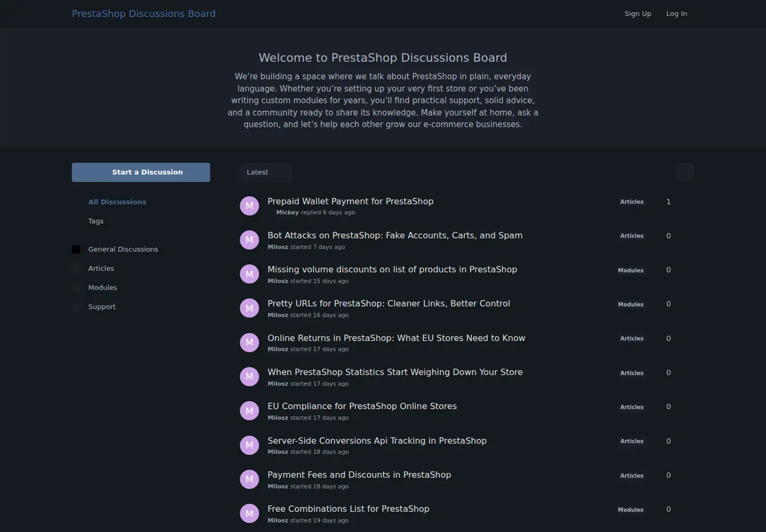Filter by Modules tag in sidebar
This screenshot has width=766, height=532.
click(103, 288)
